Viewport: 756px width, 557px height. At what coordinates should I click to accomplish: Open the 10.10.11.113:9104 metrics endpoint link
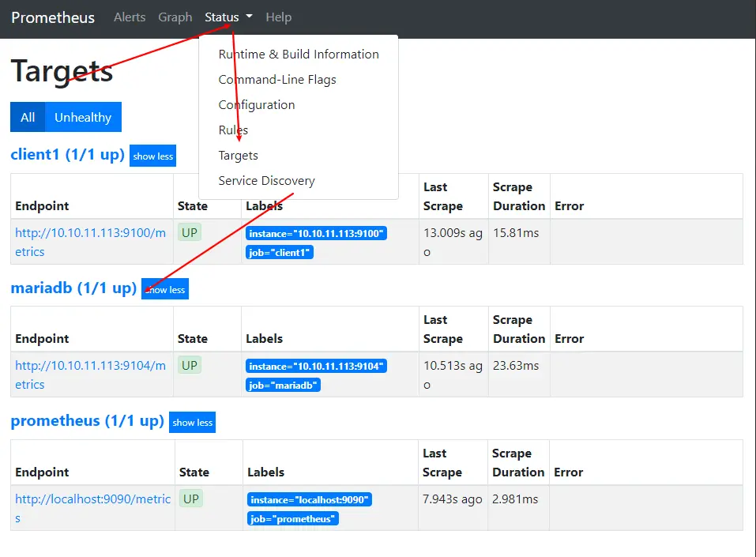[90, 366]
